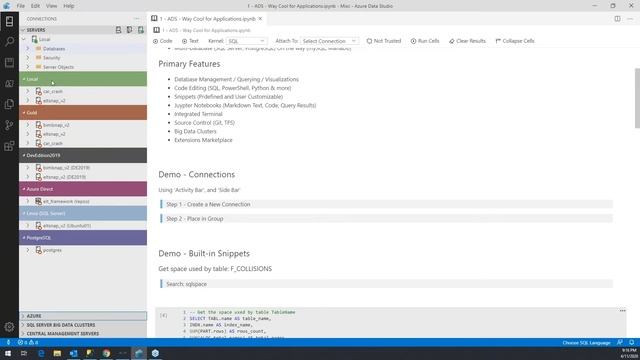The image size is (640, 360).
Task: Open the Search view in the activity bar
Action: [x=9, y=42]
